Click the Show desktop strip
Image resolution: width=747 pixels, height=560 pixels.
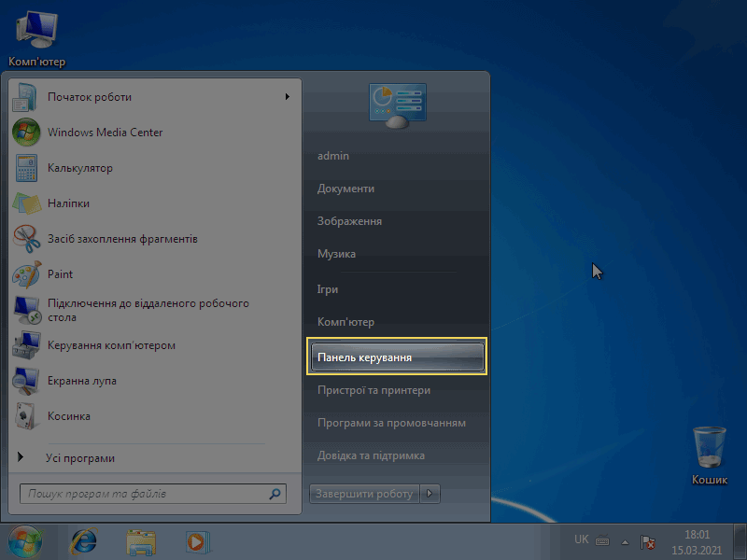pyautogui.click(x=740, y=542)
